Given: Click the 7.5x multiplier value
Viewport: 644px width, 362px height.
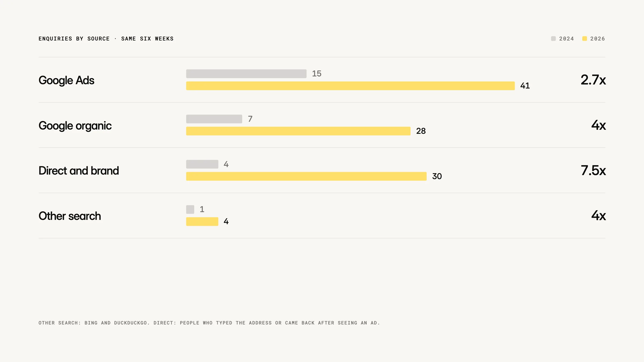Looking at the screenshot, I should coord(593,171).
